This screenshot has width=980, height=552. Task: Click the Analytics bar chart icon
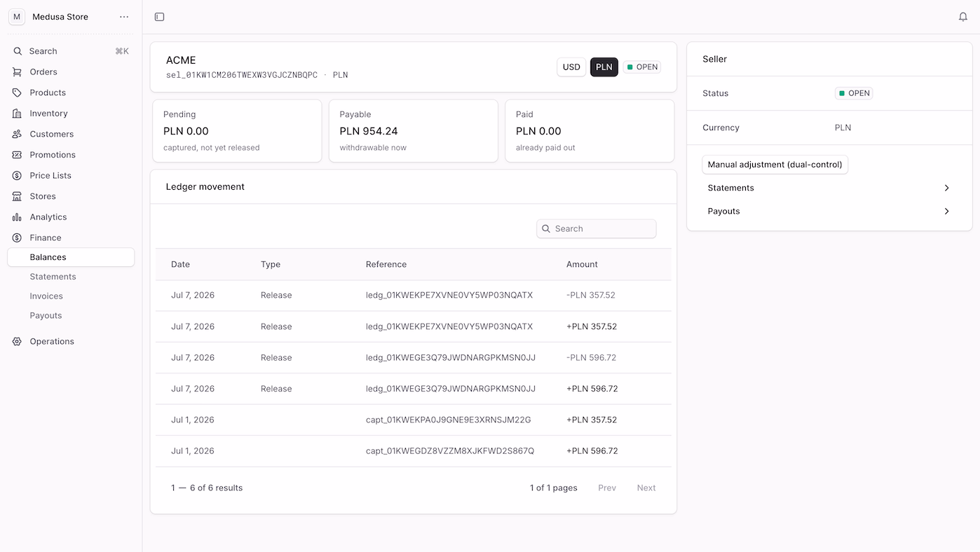(x=17, y=217)
